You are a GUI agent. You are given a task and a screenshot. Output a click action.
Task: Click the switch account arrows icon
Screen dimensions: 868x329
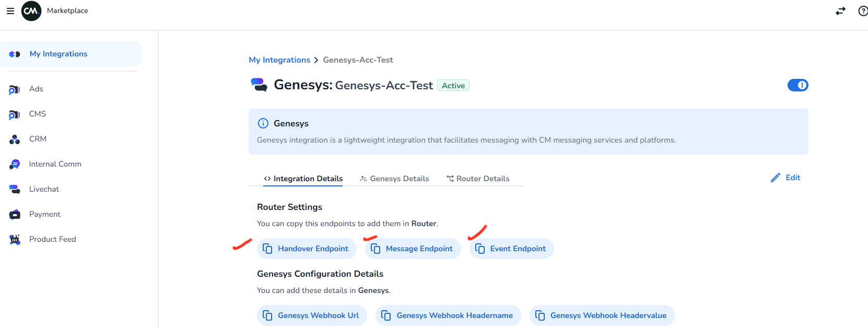[x=840, y=11]
